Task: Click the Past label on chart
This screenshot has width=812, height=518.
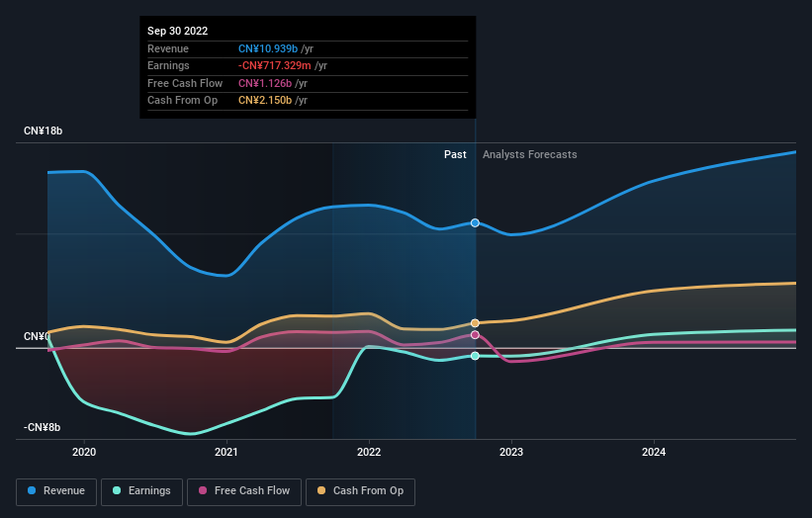Action: 455,155
